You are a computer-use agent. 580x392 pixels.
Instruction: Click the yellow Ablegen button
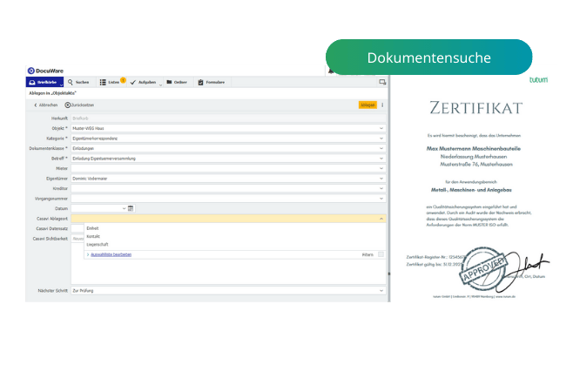tap(368, 105)
